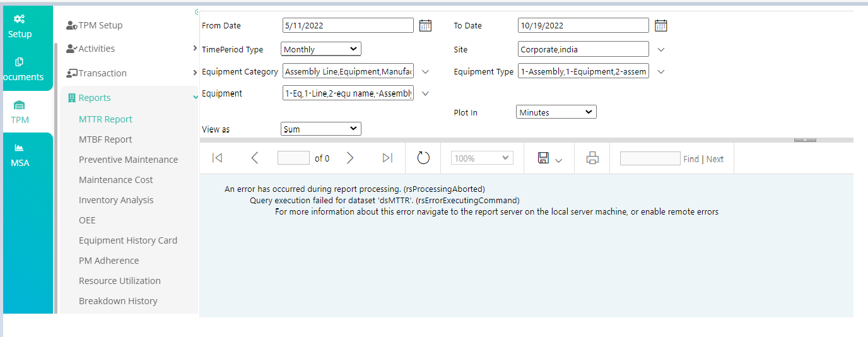Go to next report page arrow

350,158
